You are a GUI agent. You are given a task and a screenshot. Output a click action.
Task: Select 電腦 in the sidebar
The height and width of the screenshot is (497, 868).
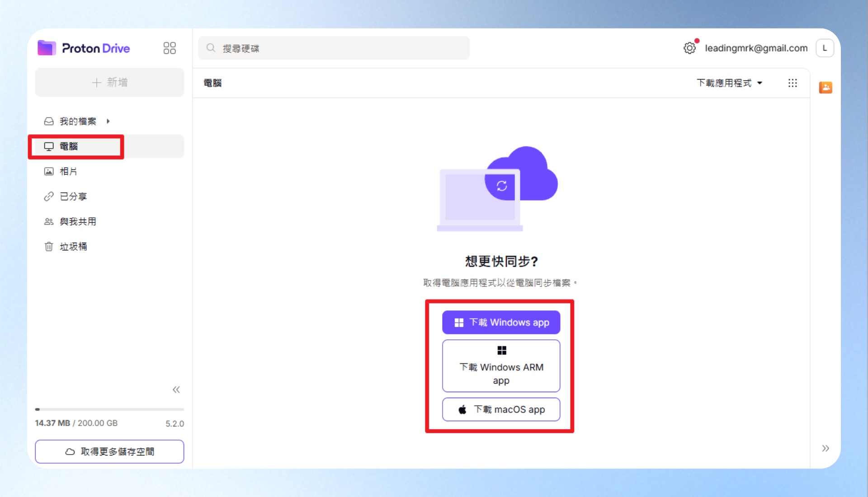click(109, 146)
